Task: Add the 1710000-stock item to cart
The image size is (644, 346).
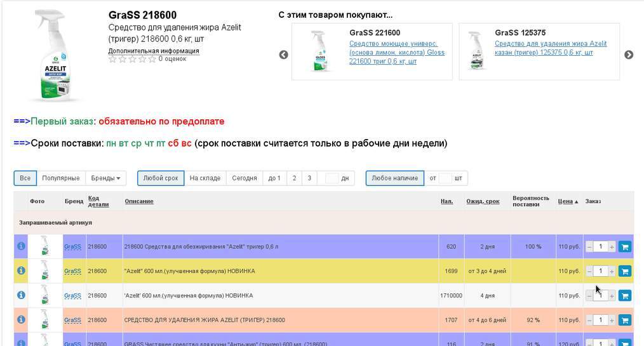Action: pyautogui.click(x=625, y=295)
